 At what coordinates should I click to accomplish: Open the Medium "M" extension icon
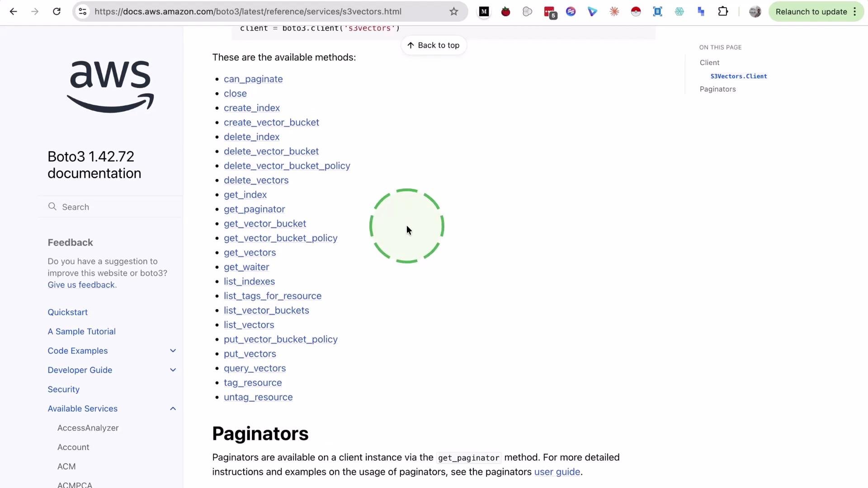coord(484,12)
